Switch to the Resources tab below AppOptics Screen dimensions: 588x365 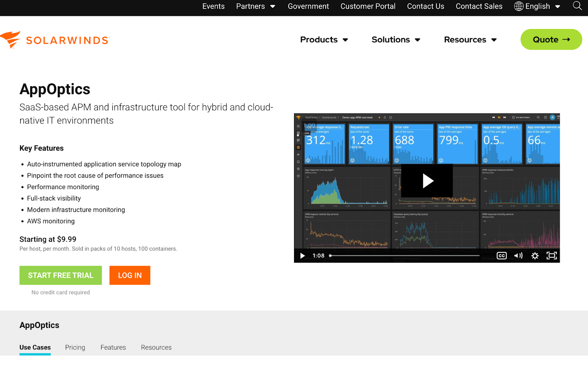point(156,347)
